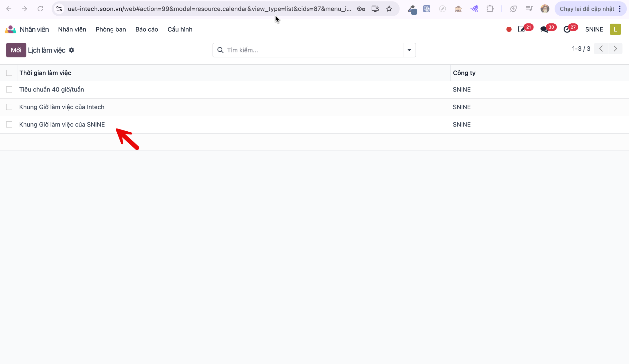The width and height of the screenshot is (629, 364).
Task: Open the Nhân viên app home icon
Action: [x=10, y=29]
